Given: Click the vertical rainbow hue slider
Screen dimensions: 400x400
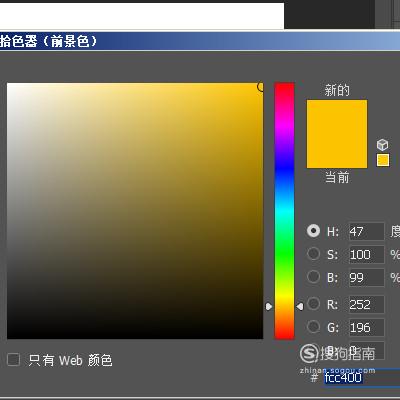Looking at the screenshot, I should point(284,211).
